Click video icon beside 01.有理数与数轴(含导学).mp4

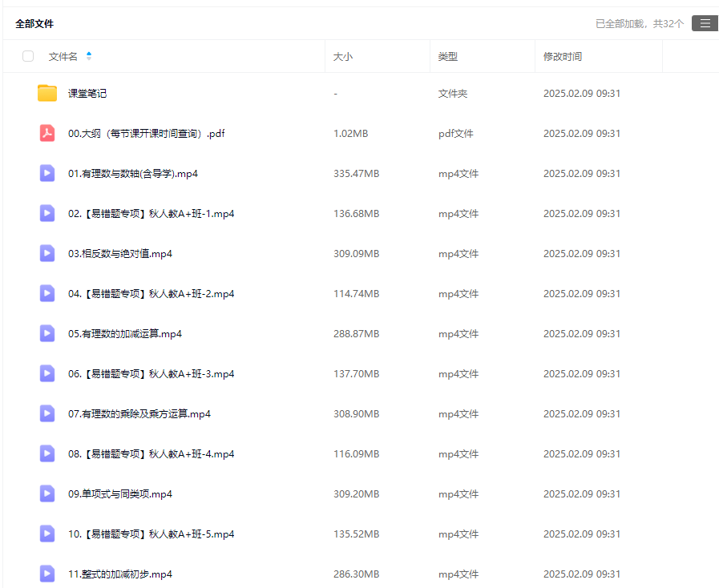click(x=47, y=173)
